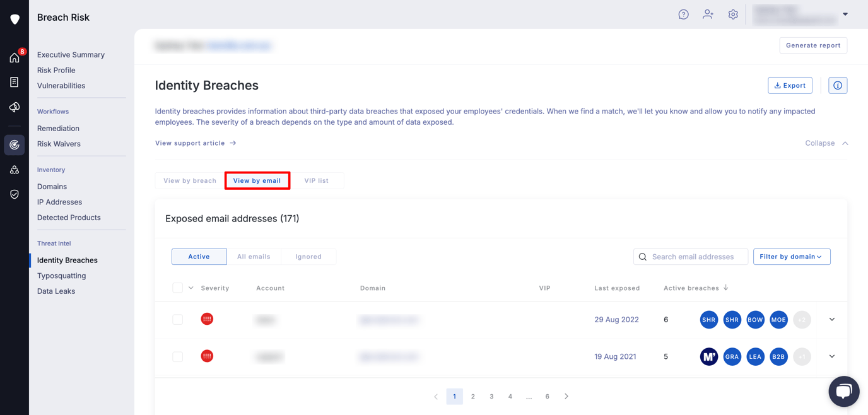868x415 pixels.
Task: Check the second email row's checkbox
Action: pyautogui.click(x=177, y=356)
